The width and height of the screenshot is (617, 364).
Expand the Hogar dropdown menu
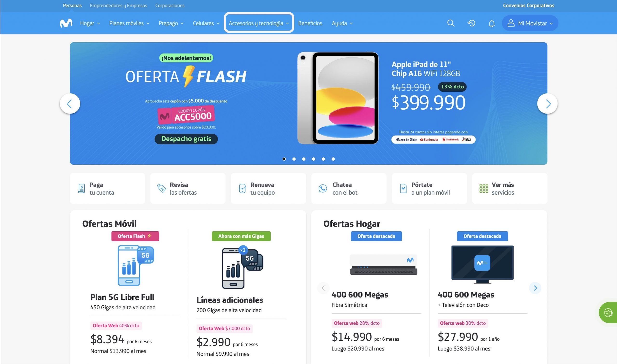(90, 23)
